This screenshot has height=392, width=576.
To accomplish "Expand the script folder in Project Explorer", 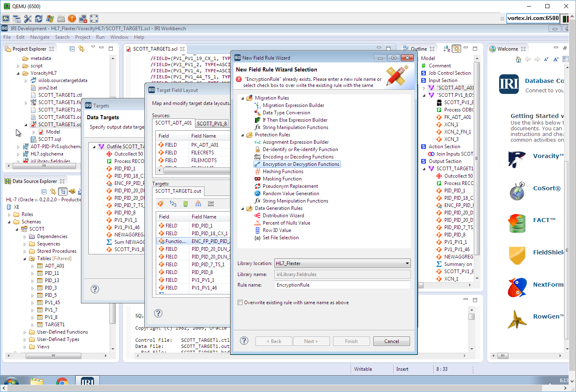I will (x=18, y=66).
